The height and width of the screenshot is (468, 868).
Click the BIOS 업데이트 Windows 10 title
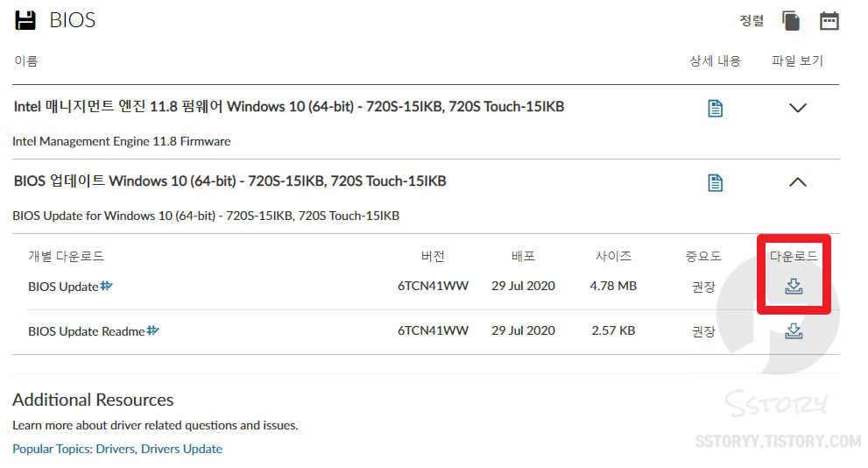tap(229, 181)
